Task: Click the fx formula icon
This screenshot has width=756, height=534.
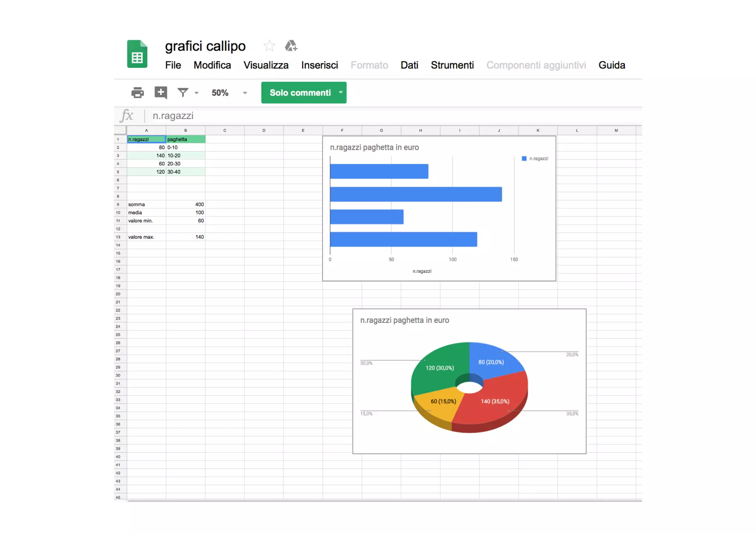Action: [x=127, y=116]
